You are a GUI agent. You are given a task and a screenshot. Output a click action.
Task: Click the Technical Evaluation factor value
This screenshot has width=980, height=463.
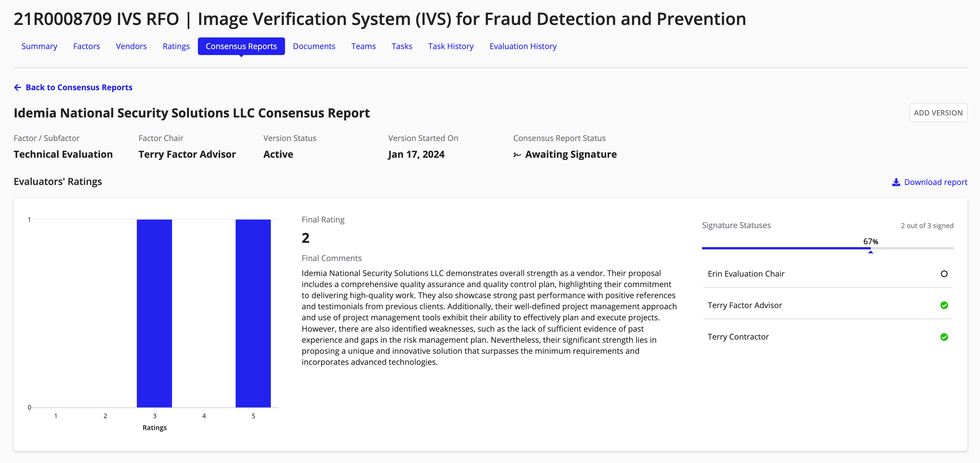point(63,155)
